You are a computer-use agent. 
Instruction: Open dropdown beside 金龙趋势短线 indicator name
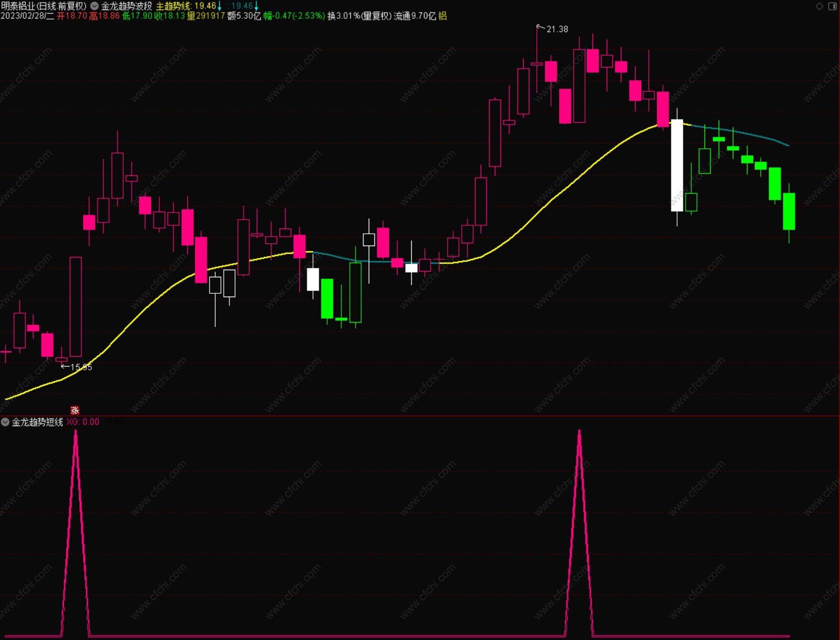5,422
